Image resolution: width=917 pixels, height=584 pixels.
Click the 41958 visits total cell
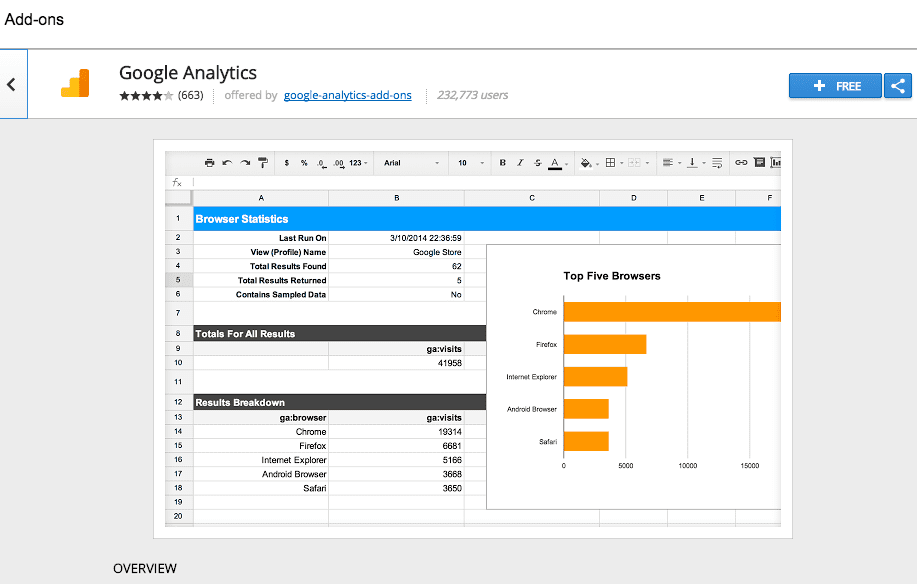point(397,363)
